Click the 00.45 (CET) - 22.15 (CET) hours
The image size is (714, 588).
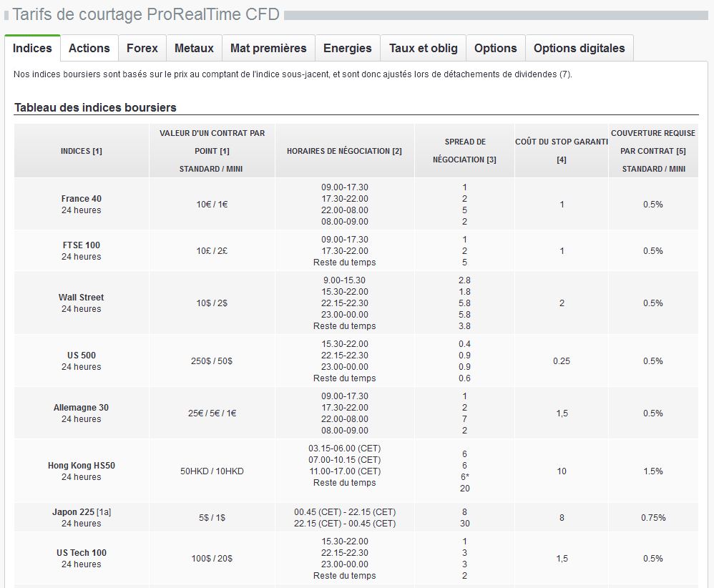point(345,512)
